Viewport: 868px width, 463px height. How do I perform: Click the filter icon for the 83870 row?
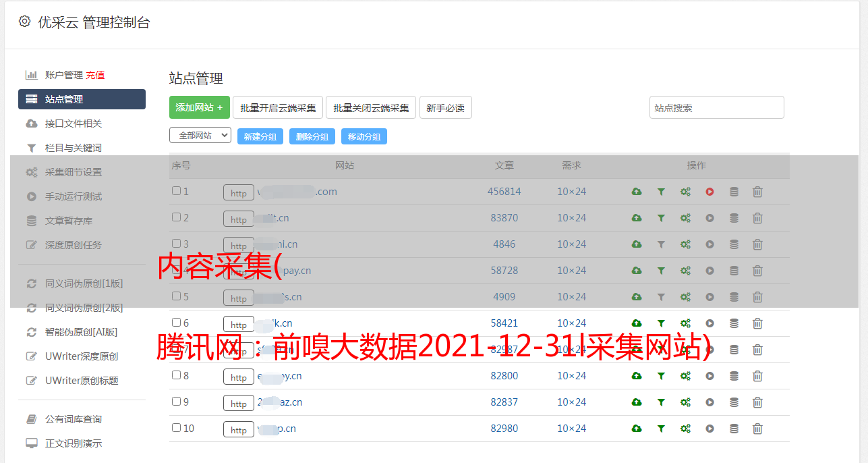pyautogui.click(x=661, y=218)
